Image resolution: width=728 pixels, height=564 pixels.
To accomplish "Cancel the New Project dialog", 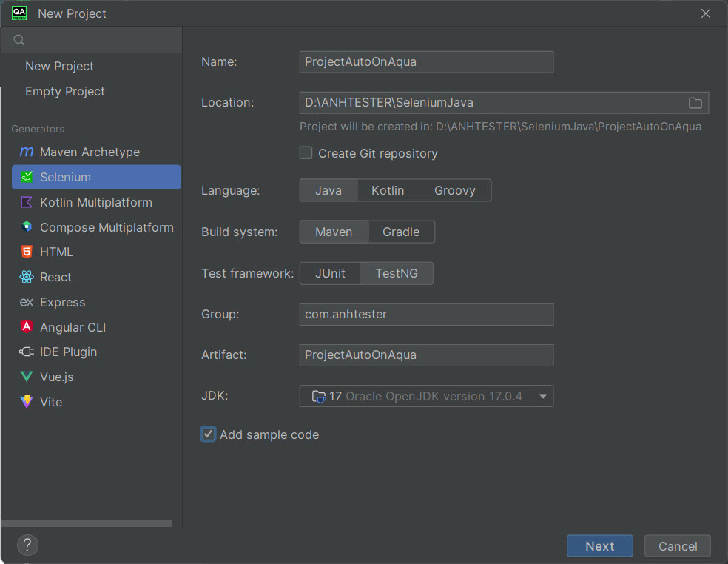I will tap(678, 546).
